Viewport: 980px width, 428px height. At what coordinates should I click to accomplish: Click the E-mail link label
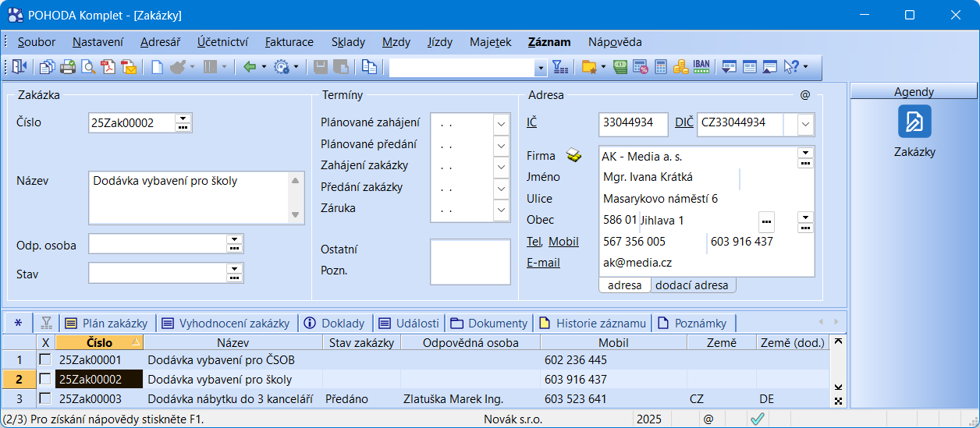543,263
